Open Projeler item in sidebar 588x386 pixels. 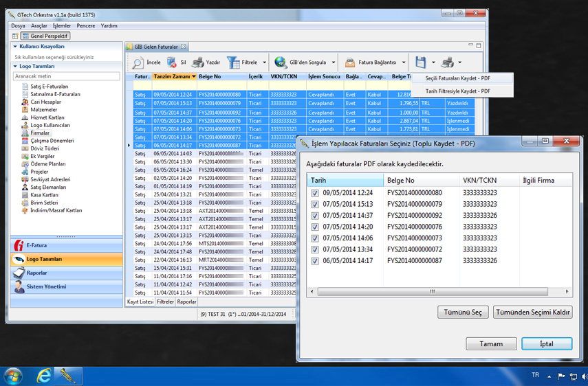pyautogui.click(x=39, y=172)
